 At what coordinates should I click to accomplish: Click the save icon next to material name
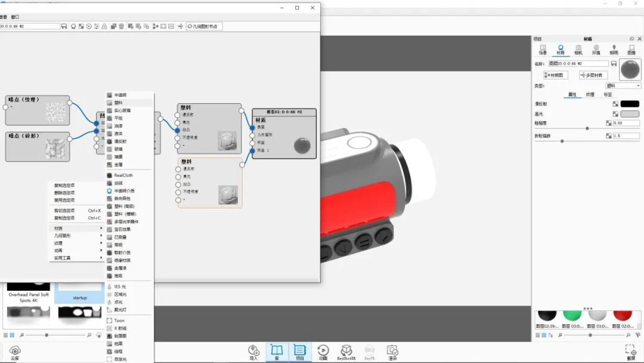point(614,63)
